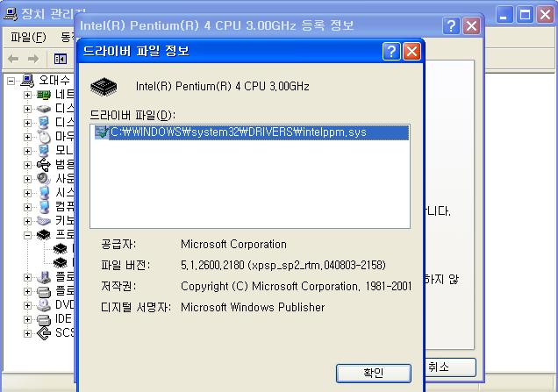The image size is (558, 392).
Task: Click the floppy controller icon in tree
Action: pyautogui.click(x=44, y=277)
